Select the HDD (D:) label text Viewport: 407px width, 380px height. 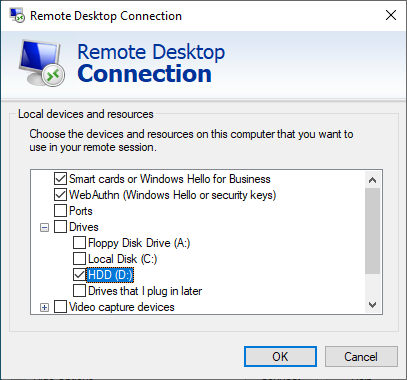(x=110, y=275)
